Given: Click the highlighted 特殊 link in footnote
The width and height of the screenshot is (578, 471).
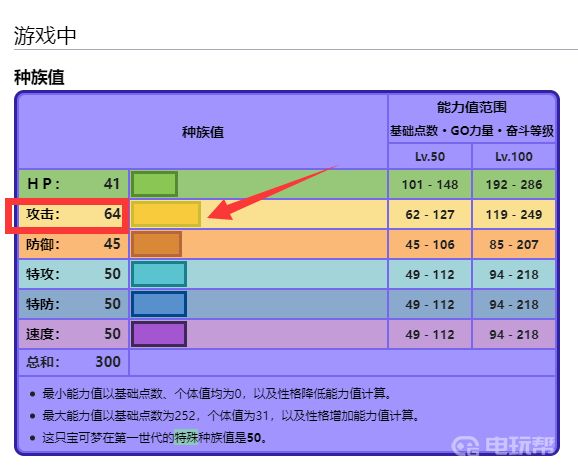Looking at the screenshot, I should pyautogui.click(x=186, y=438).
